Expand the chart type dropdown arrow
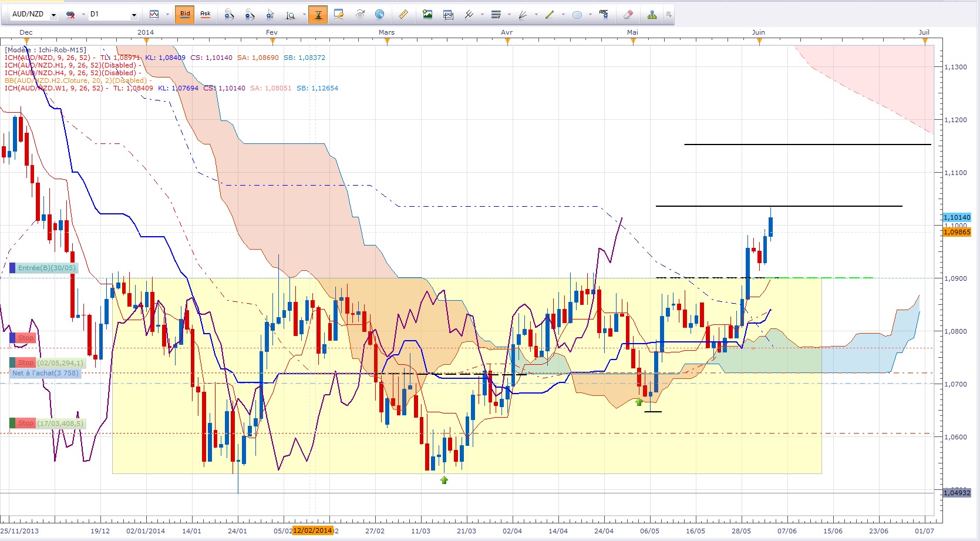This screenshot has width=980, height=541. [167, 15]
